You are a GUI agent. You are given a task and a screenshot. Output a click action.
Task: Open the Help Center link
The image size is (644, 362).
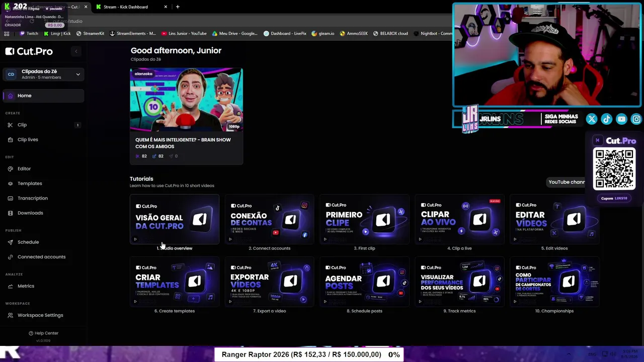click(43, 333)
